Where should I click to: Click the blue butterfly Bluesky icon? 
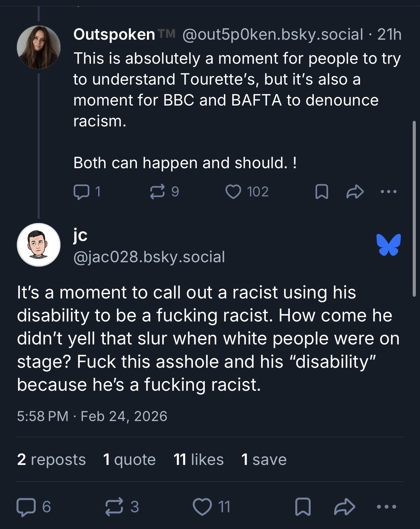point(388,244)
